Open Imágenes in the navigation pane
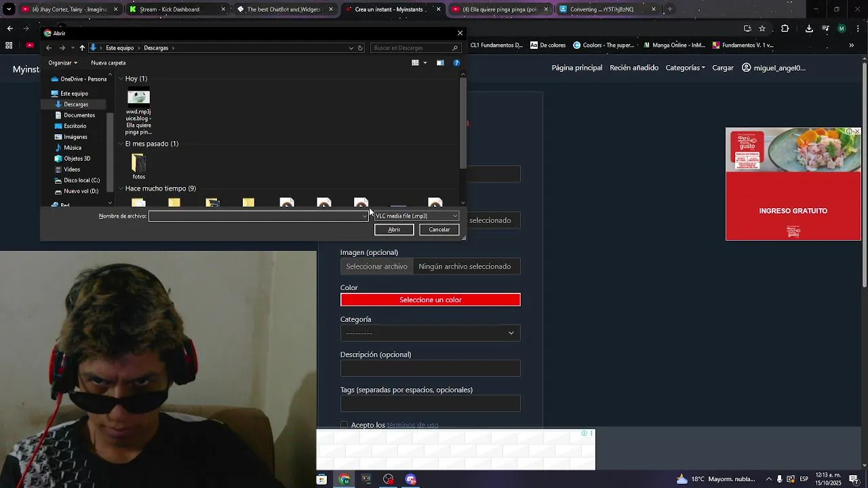 [71, 137]
